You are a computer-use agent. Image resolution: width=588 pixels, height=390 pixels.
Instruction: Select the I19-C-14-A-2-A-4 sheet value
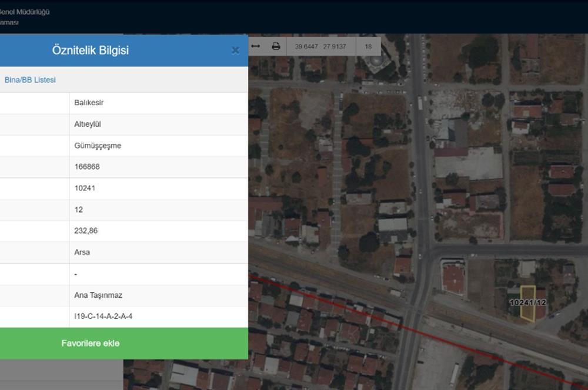(103, 317)
